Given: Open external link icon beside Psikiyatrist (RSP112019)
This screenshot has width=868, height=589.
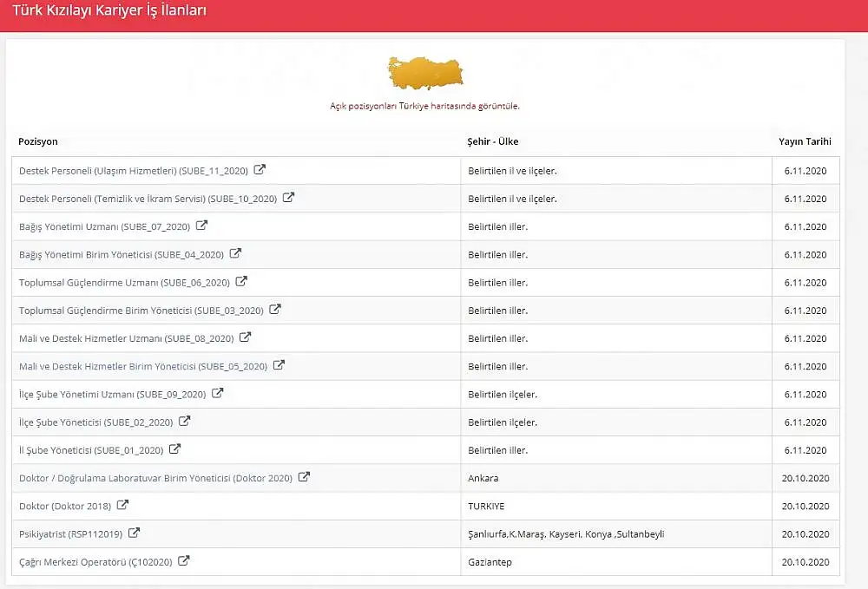Looking at the screenshot, I should point(134,533).
